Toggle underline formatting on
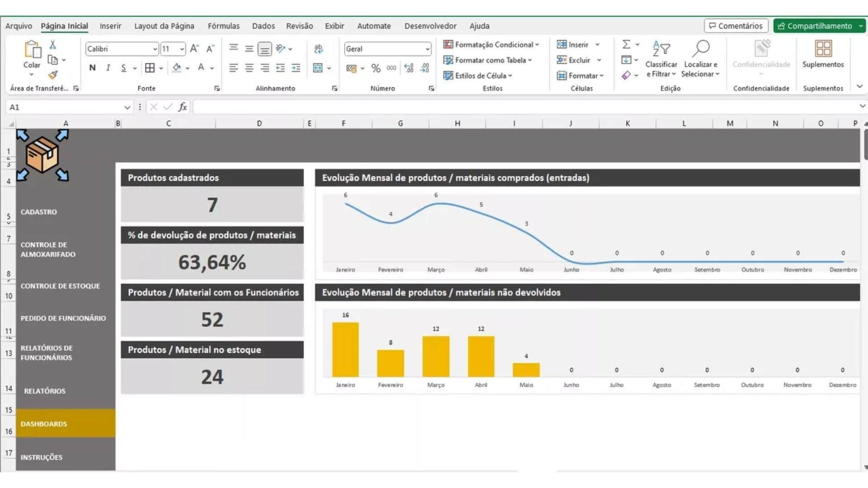Image resolution: width=868 pixels, height=488 pixels. click(x=123, y=68)
